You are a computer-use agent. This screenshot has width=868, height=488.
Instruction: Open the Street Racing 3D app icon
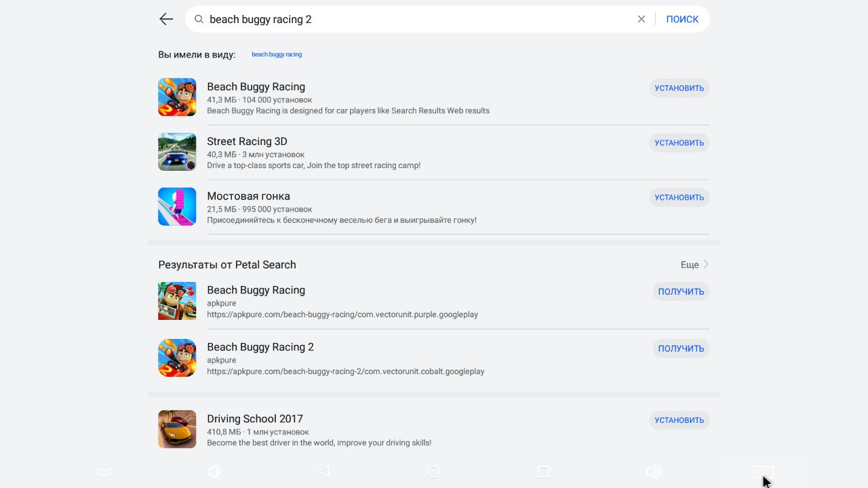pos(177,152)
